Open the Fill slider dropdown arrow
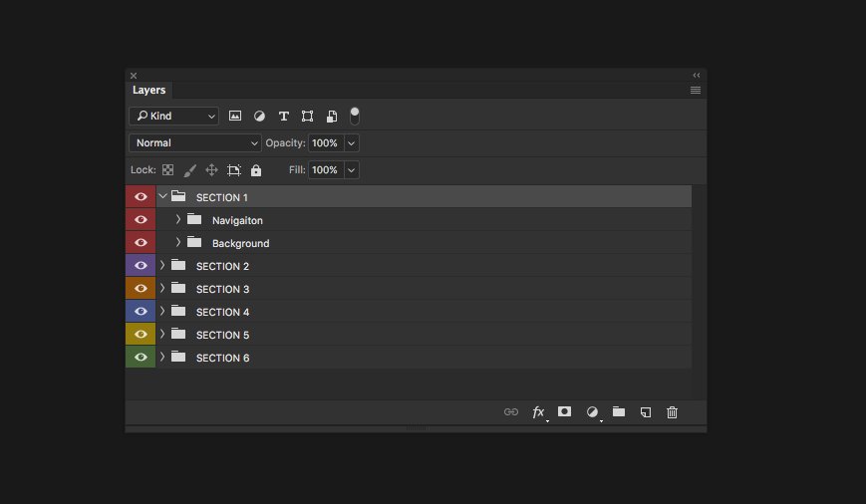 pos(351,170)
